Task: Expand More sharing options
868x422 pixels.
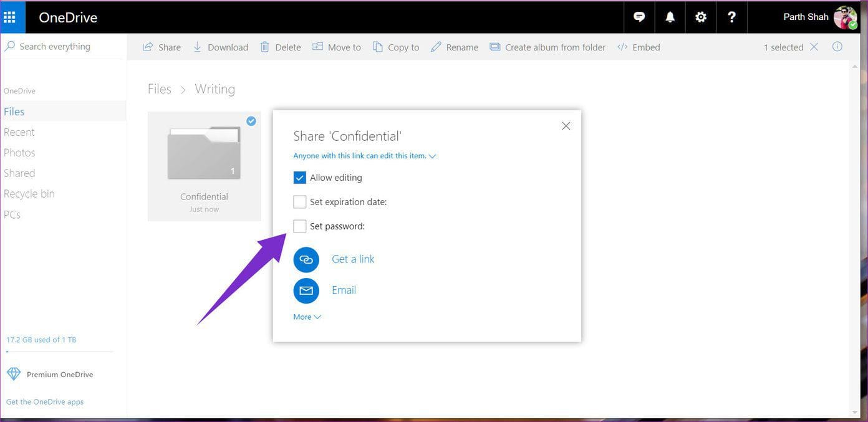Action: point(307,317)
